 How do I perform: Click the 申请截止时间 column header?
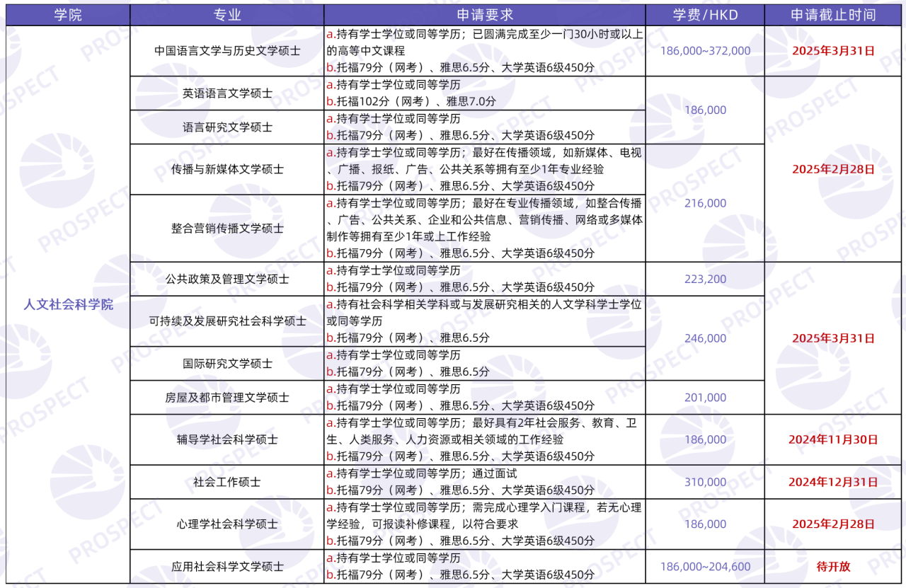[833, 15]
